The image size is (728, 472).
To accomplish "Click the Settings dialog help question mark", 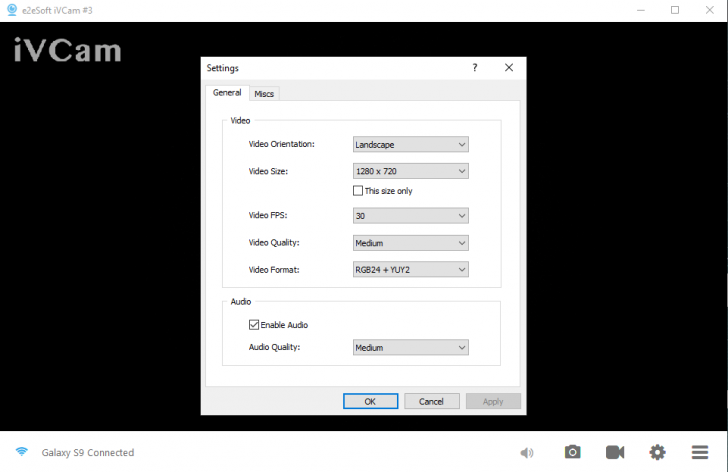I will pyautogui.click(x=474, y=68).
